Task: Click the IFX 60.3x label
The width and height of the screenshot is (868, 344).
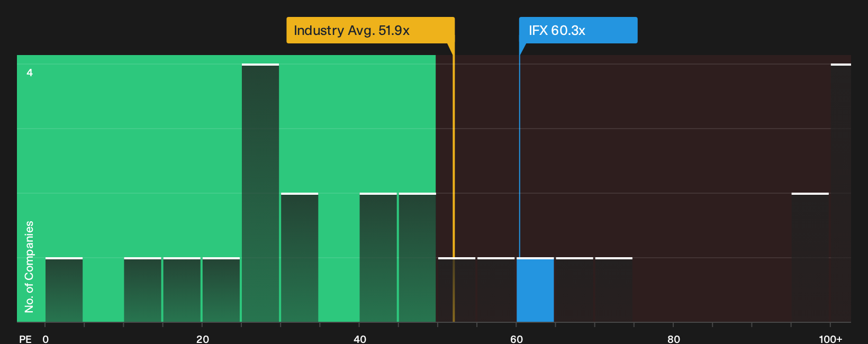Action: pyautogui.click(x=578, y=30)
